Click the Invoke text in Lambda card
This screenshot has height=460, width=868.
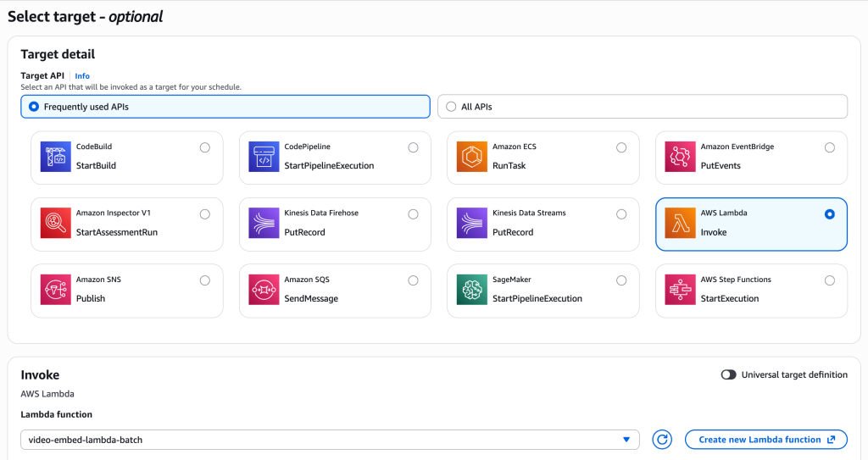pos(714,232)
